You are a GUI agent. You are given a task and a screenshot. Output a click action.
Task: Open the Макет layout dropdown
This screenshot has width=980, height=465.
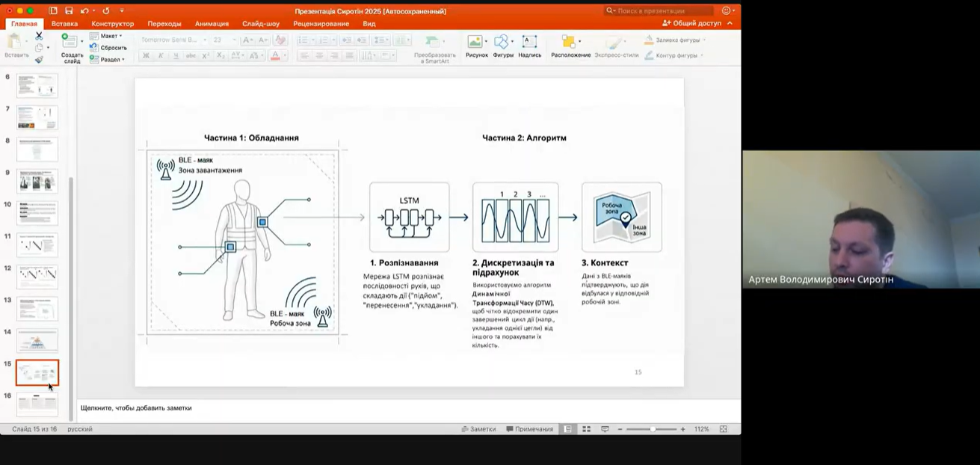pyautogui.click(x=109, y=36)
